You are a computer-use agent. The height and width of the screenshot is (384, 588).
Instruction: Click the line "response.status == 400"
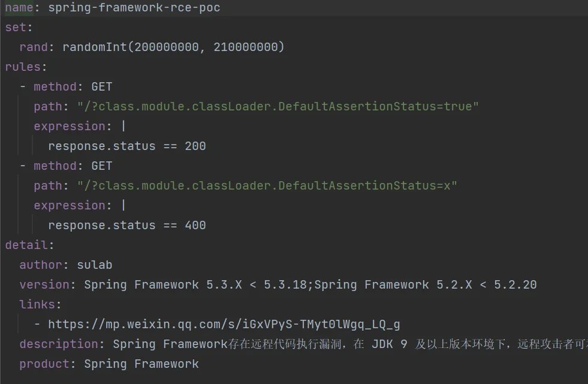pyautogui.click(x=127, y=225)
